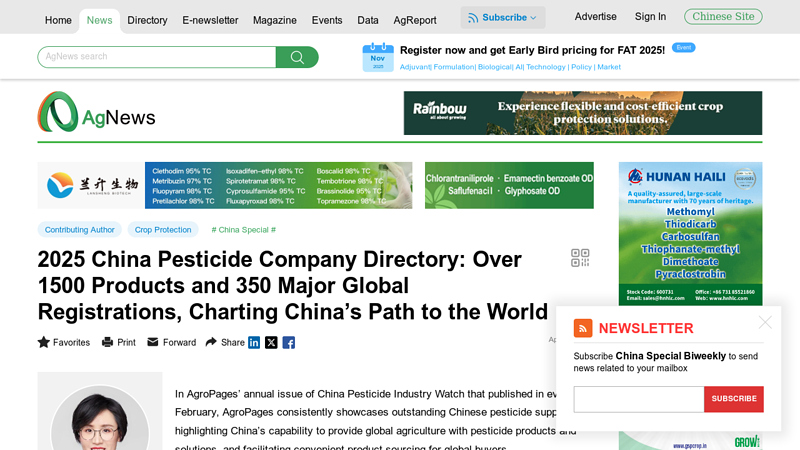Click the Share arrow icon
The width and height of the screenshot is (800, 450).
pyautogui.click(x=211, y=342)
